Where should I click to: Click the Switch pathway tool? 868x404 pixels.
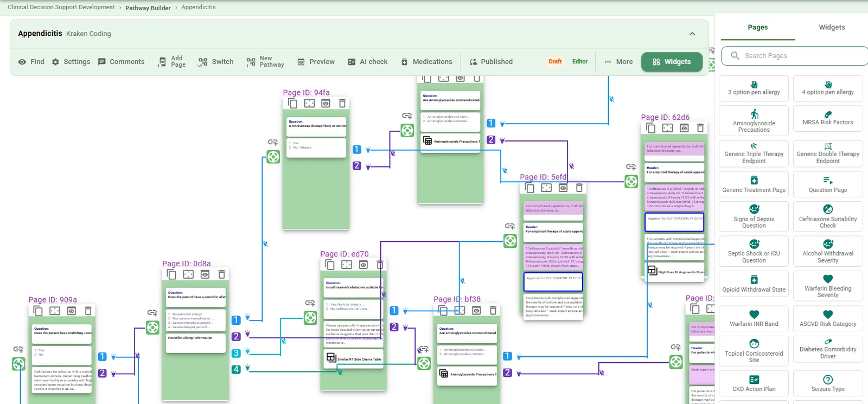(x=216, y=62)
